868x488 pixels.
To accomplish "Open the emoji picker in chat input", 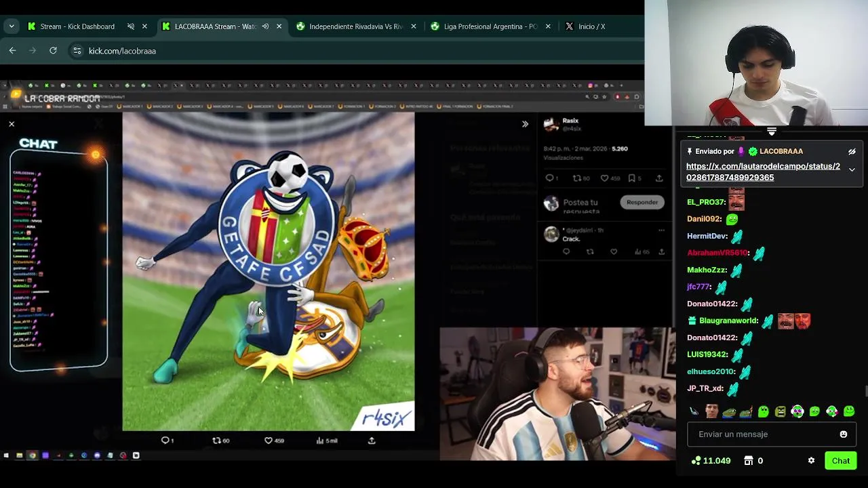I will pyautogui.click(x=844, y=434).
